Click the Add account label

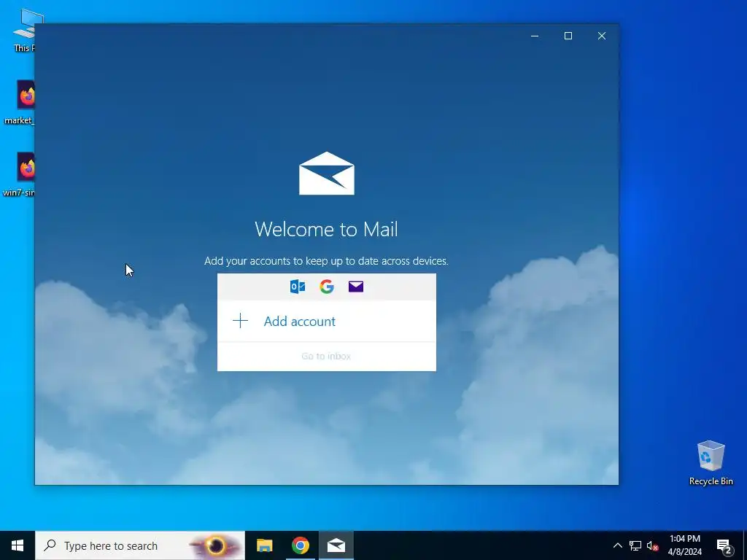coord(300,322)
